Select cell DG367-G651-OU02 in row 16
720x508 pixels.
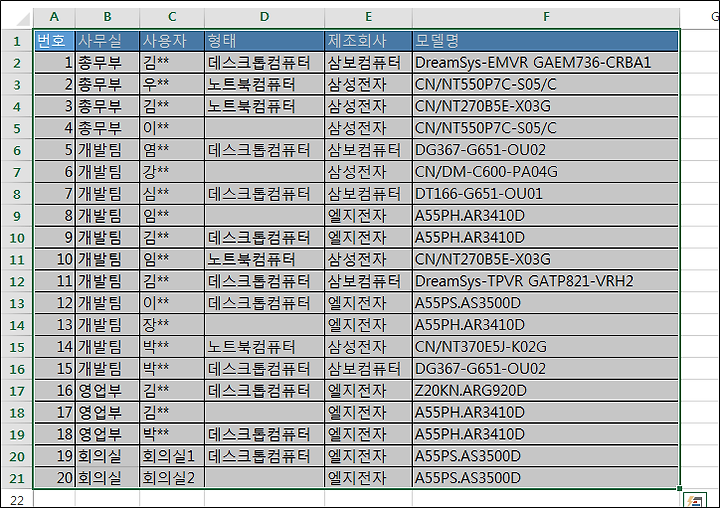pyautogui.click(x=546, y=369)
